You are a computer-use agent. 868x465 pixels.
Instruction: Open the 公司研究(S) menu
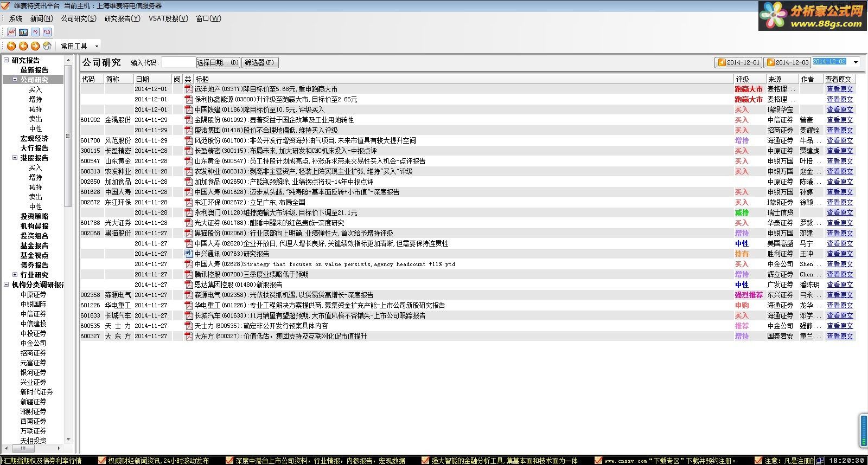point(79,18)
